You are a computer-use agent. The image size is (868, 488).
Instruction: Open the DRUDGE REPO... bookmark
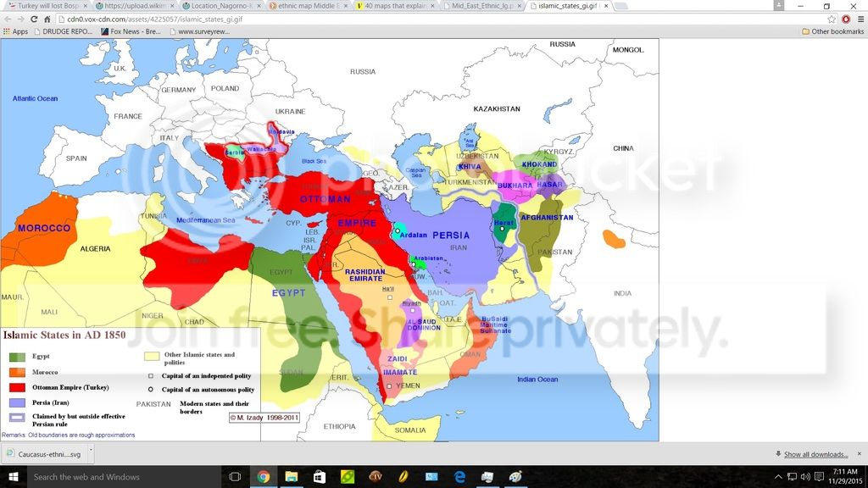63,31
